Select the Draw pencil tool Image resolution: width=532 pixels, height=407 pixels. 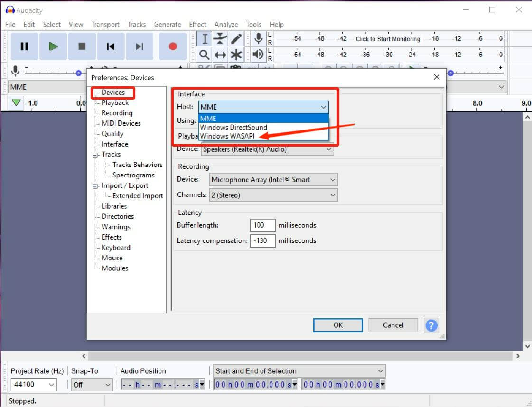[236, 39]
